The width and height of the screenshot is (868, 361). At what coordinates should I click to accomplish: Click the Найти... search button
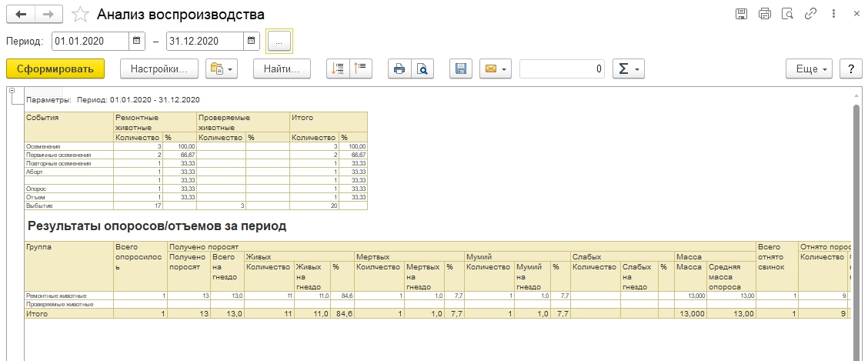(x=281, y=69)
